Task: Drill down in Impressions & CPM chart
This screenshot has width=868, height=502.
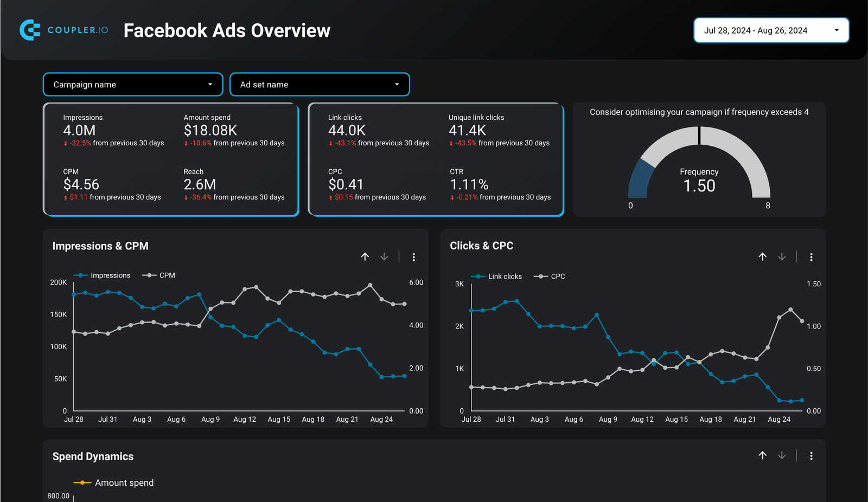Action: coord(384,257)
